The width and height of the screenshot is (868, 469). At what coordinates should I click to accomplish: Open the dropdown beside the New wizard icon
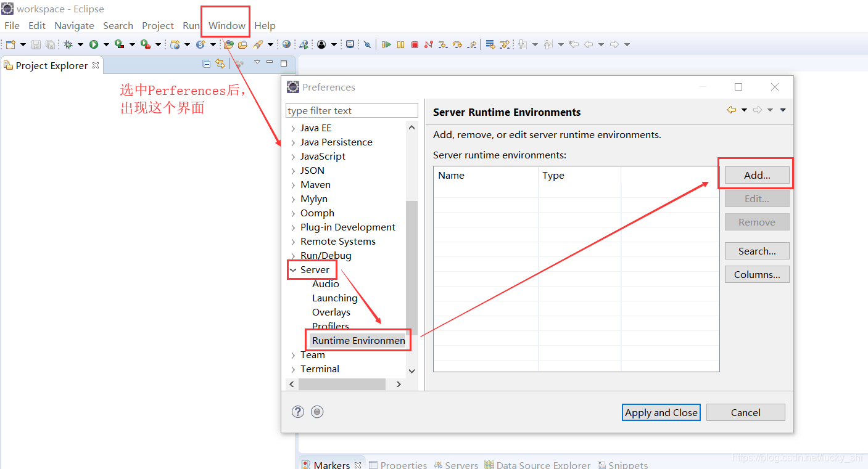pos(23,44)
